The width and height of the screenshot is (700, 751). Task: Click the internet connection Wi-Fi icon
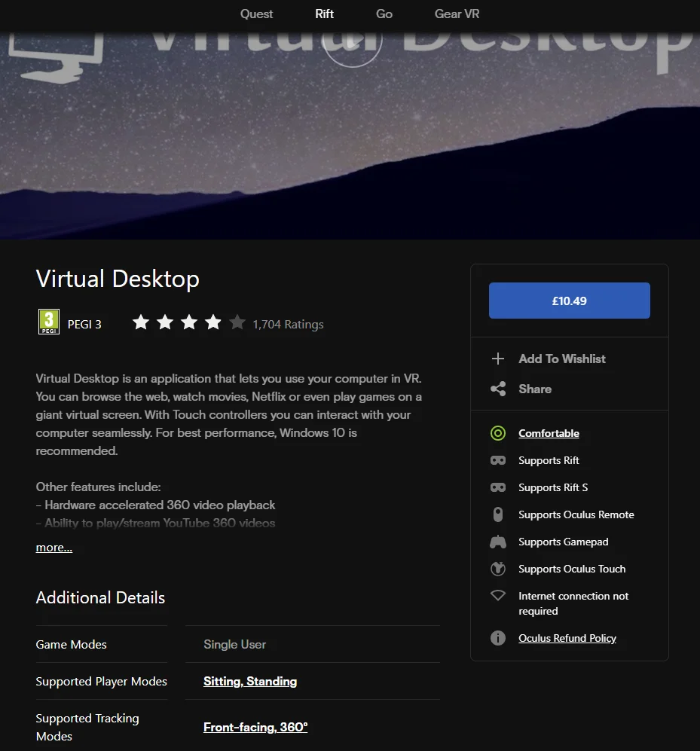[498, 595]
